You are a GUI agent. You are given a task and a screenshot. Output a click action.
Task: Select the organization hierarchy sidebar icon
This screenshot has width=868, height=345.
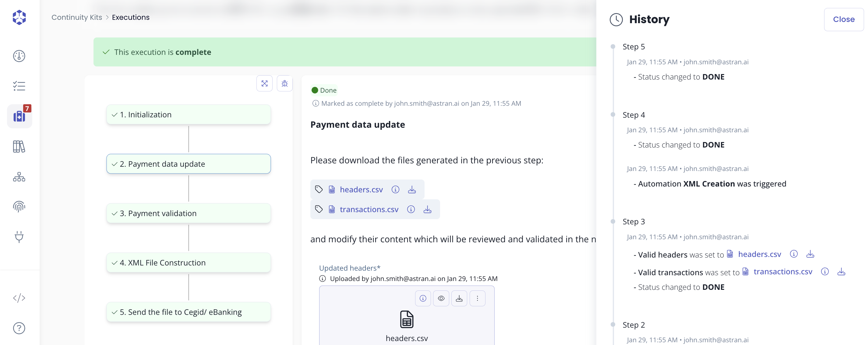tap(19, 177)
